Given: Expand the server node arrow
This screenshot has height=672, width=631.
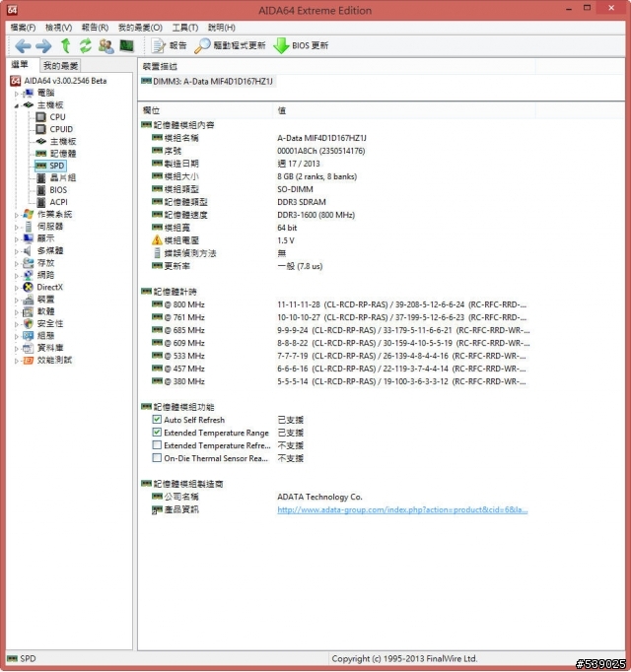Looking at the screenshot, I should [x=17, y=227].
